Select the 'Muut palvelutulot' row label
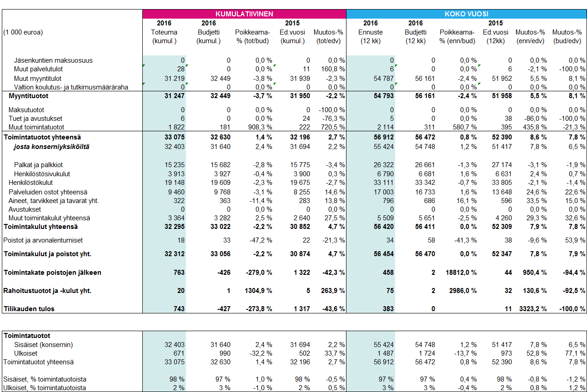Screen dimensions: 587x392 coord(38,69)
